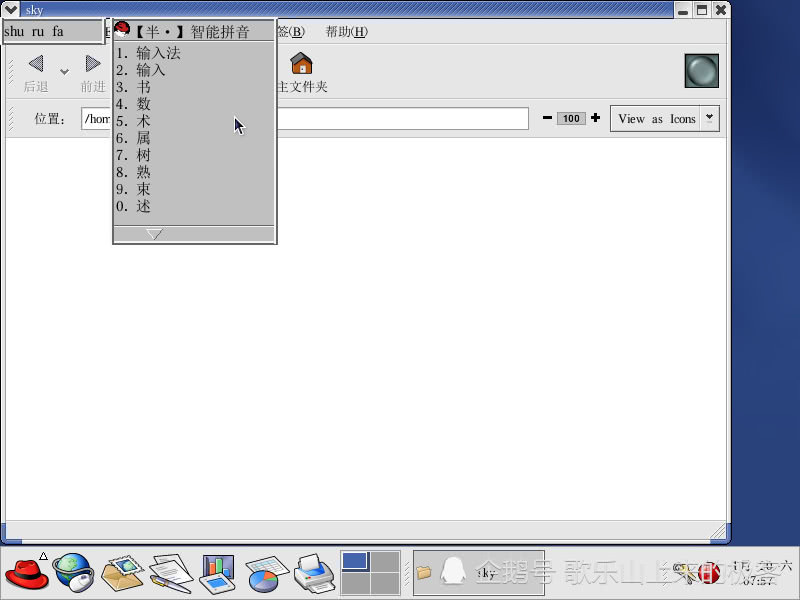The width and height of the screenshot is (800, 600).
Task: Click the sky window taskbar button
Action: (x=479, y=573)
